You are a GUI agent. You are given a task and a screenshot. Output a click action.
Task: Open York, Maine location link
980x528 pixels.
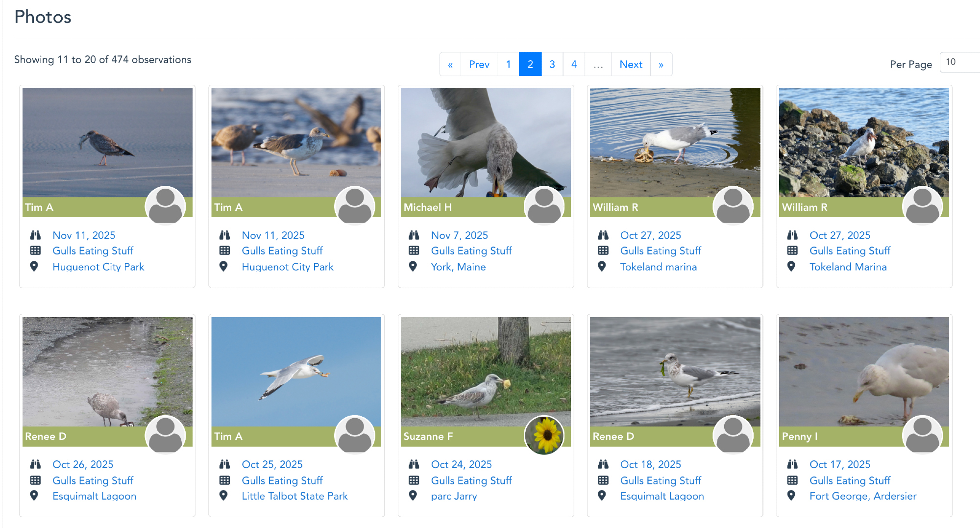[x=458, y=267]
